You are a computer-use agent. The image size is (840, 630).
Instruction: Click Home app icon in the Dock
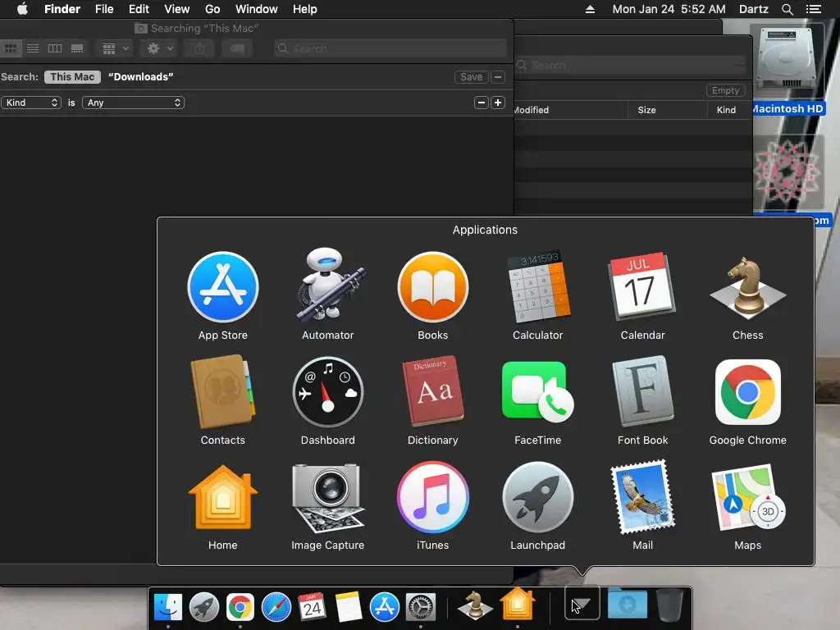click(x=518, y=604)
